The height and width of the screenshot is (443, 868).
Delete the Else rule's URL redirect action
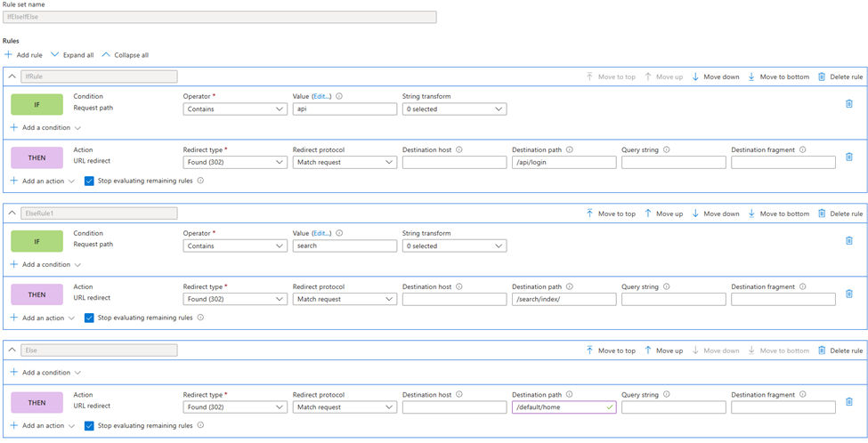(848, 402)
